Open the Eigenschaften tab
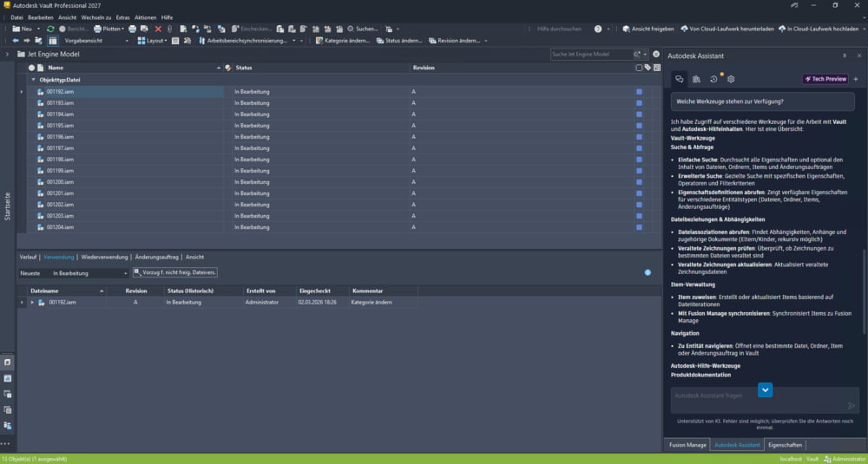The image size is (868, 464). tap(785, 445)
